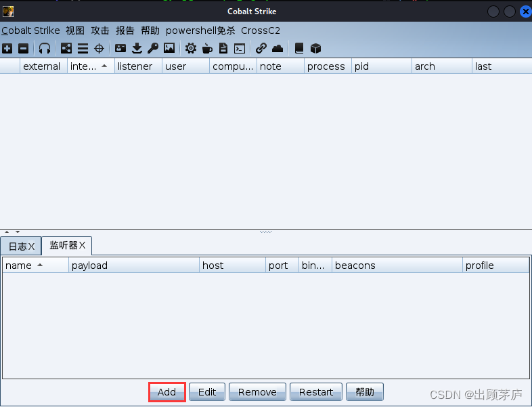Image resolution: width=532 pixels, height=407 pixels.
Task: Create Office macro via document icon
Action: (x=223, y=49)
